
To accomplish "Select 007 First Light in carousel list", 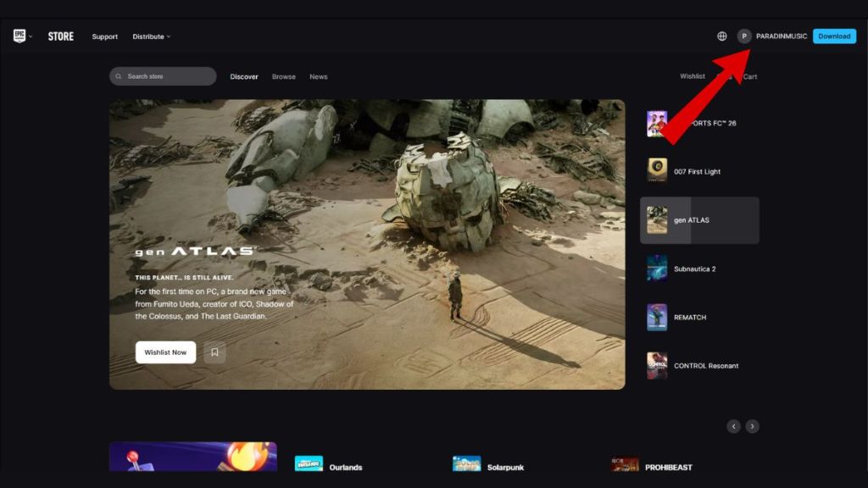I will tap(699, 171).
